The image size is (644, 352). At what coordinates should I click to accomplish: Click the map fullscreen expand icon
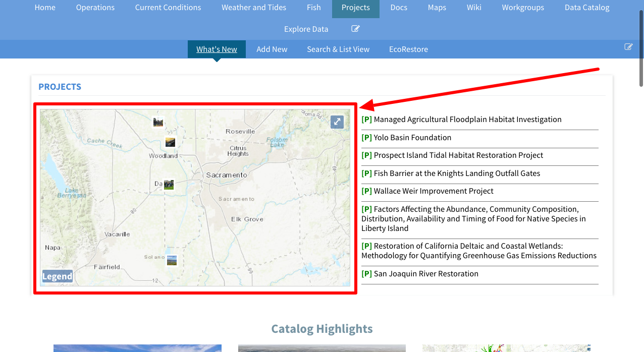[x=337, y=122]
